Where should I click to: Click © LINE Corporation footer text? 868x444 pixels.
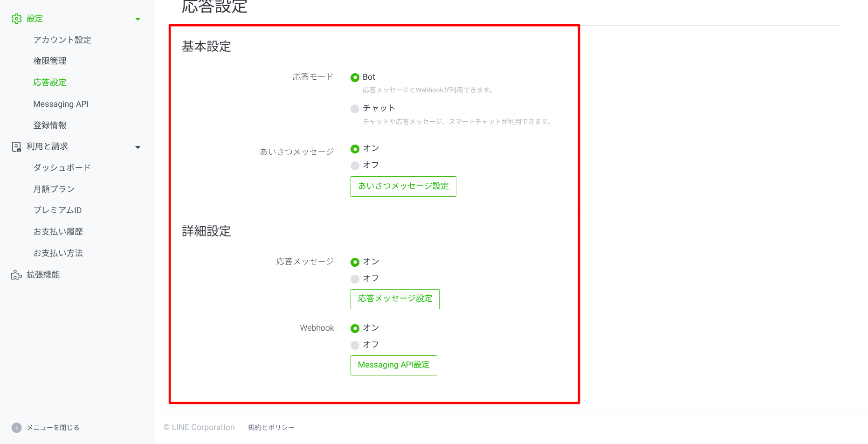199,427
